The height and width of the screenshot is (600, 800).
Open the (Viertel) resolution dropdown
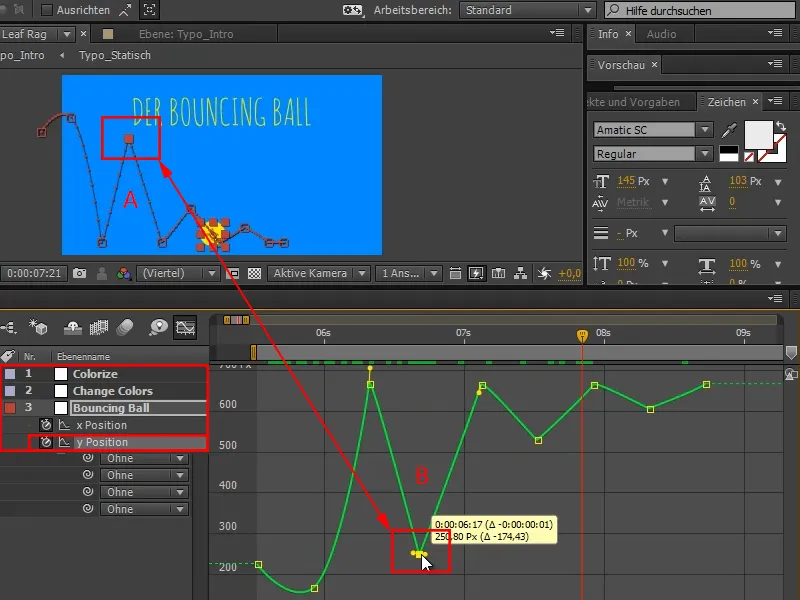coord(178,273)
